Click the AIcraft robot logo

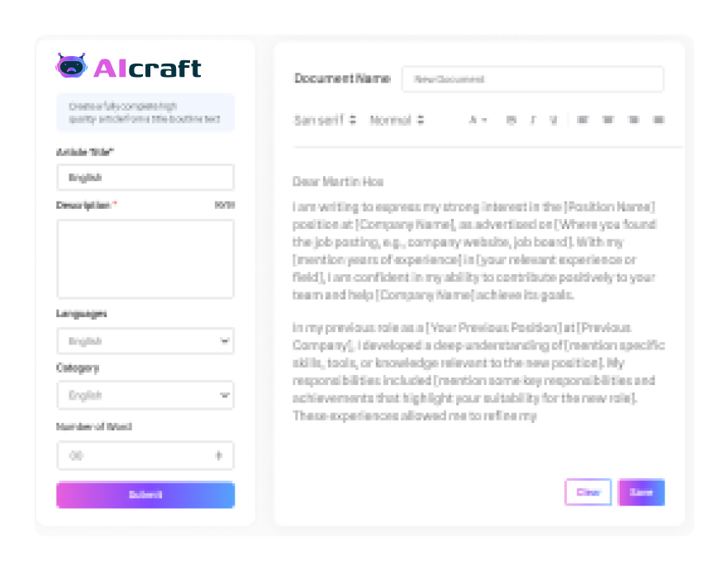click(x=71, y=66)
